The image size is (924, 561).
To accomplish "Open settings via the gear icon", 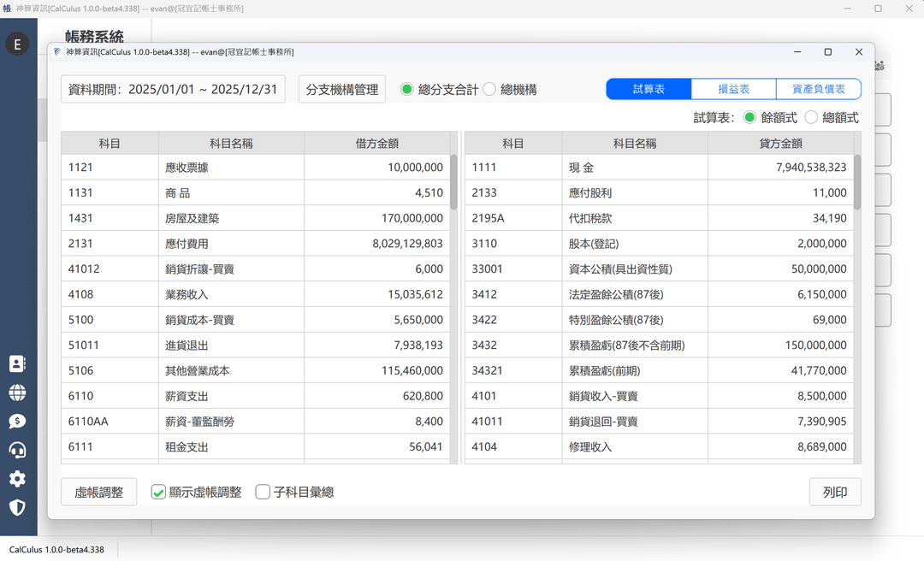I will point(17,479).
